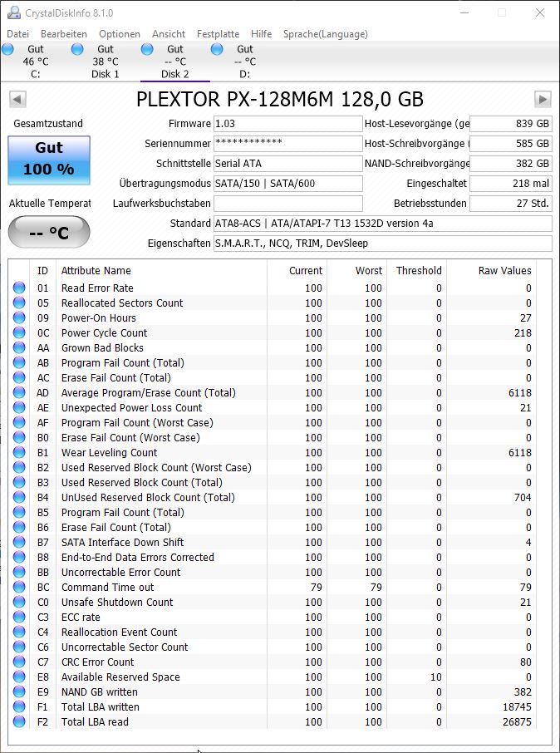Image resolution: width=560 pixels, height=753 pixels.
Task: Click the Standard field ATA8-ACS
Action: [382, 224]
